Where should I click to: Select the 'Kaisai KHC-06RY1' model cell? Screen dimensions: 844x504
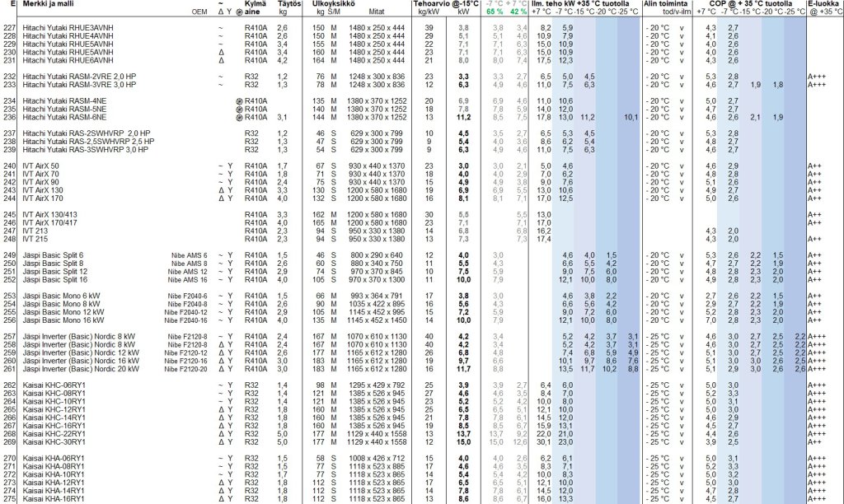(54, 385)
